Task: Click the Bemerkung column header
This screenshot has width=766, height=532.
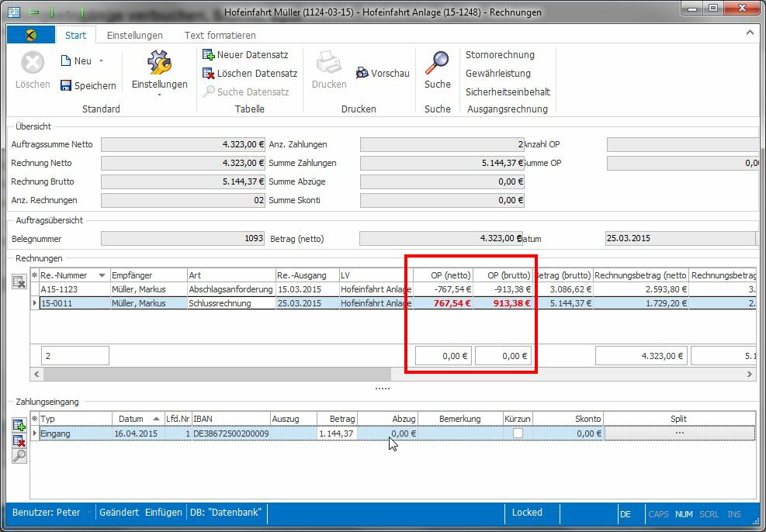Action: pos(460,419)
